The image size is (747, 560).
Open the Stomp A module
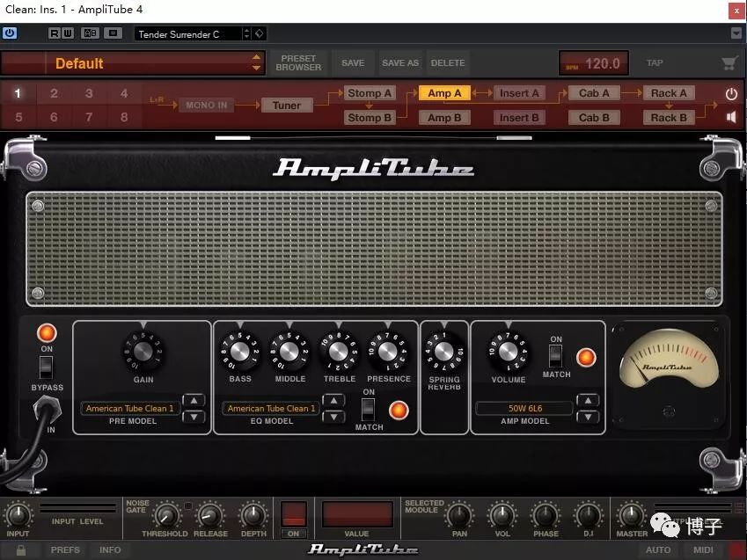click(370, 93)
